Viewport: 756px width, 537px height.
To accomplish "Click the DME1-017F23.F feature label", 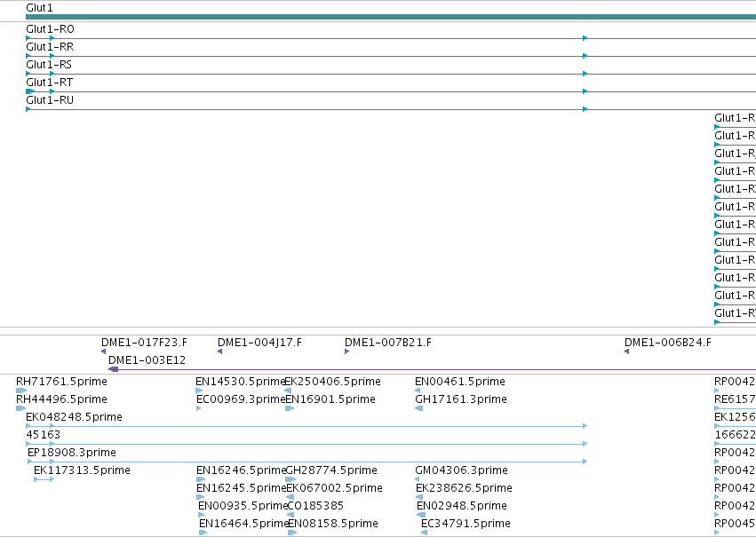I will point(144,343).
